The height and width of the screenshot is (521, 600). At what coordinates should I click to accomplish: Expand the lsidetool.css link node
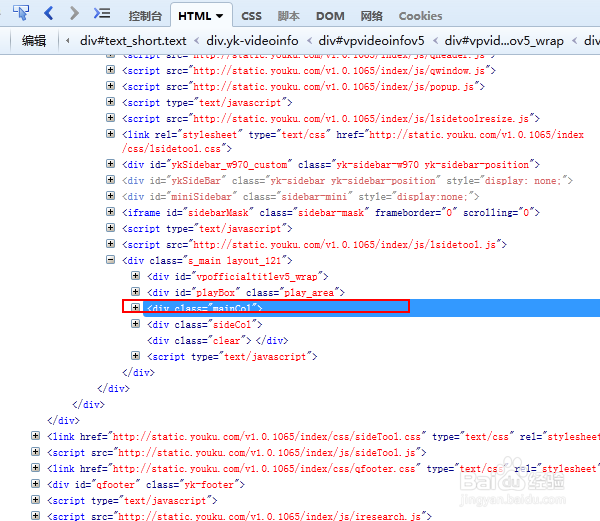tap(111, 134)
